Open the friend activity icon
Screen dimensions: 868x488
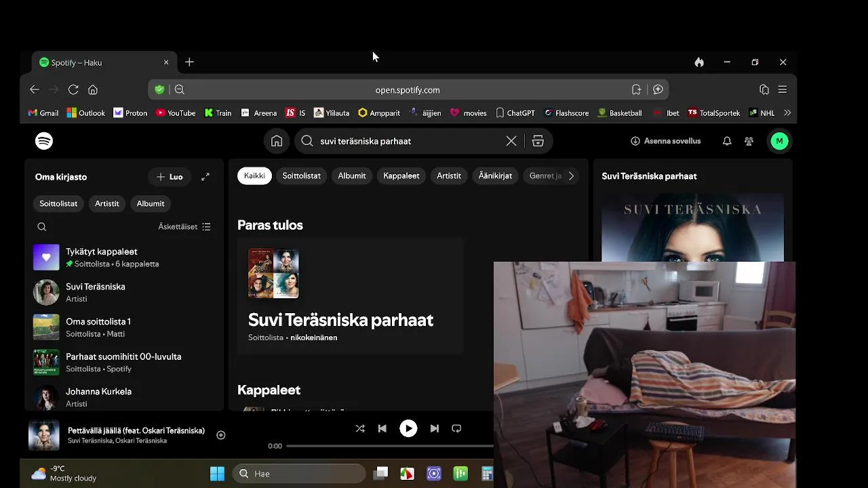pyautogui.click(x=749, y=141)
